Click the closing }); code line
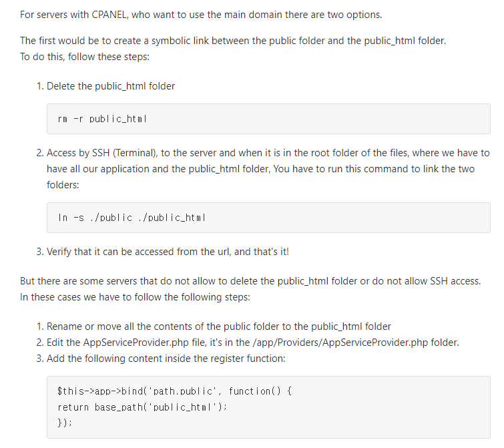Viewport: 504px width, 448px height. 65,423
